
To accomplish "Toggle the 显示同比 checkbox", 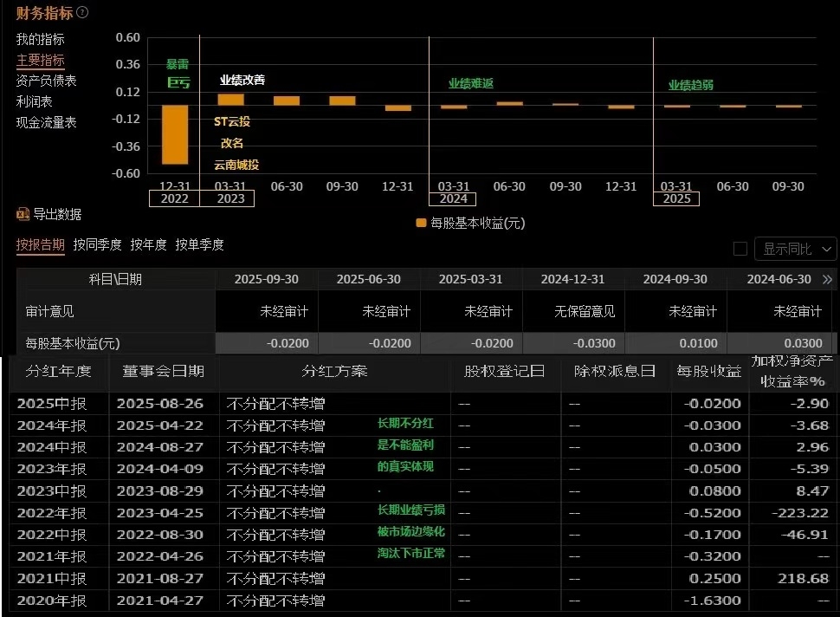I will [x=740, y=249].
